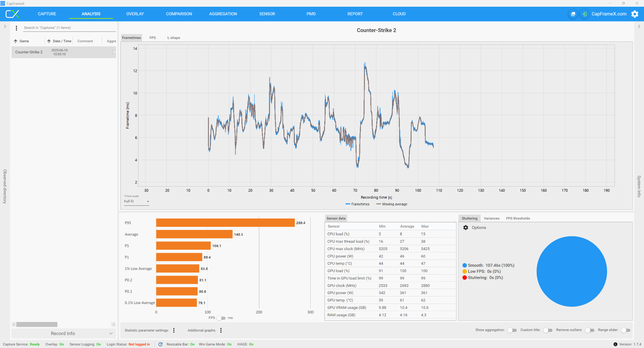This screenshot has width=644, height=348.
Task: Switch to the COMPARISON tab
Action: [x=179, y=14]
